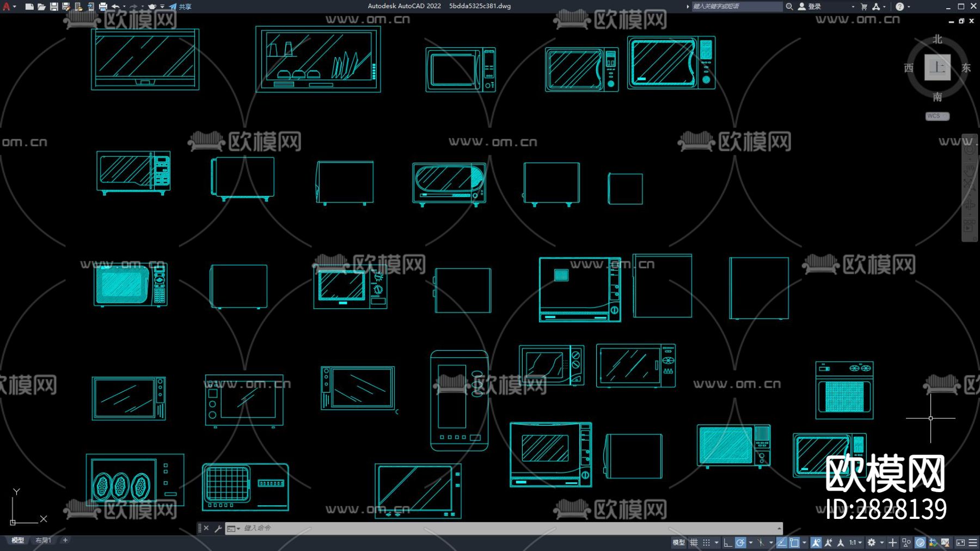Select 东 direction on the ViewCube
This screenshot has height=551, width=980.
pyautogui.click(x=966, y=68)
